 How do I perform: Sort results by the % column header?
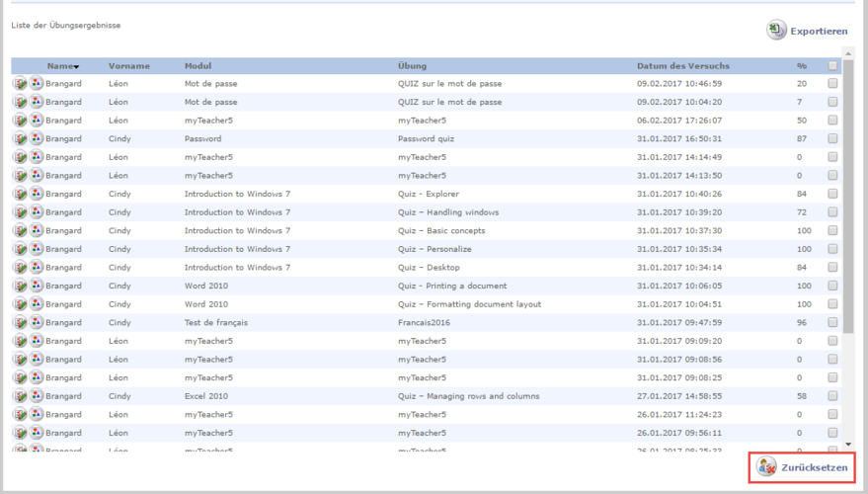[x=802, y=66]
